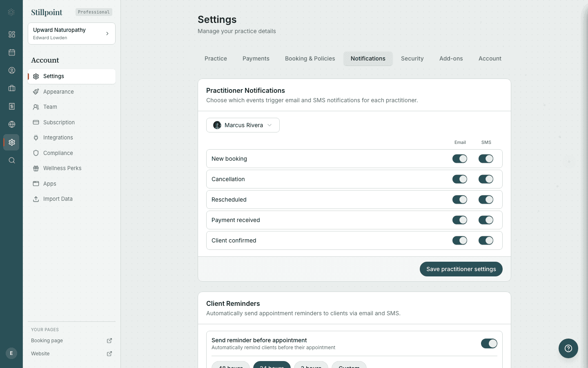This screenshot has width=588, height=368.
Task: Go to Team in the sidebar
Action: pyautogui.click(x=71, y=107)
